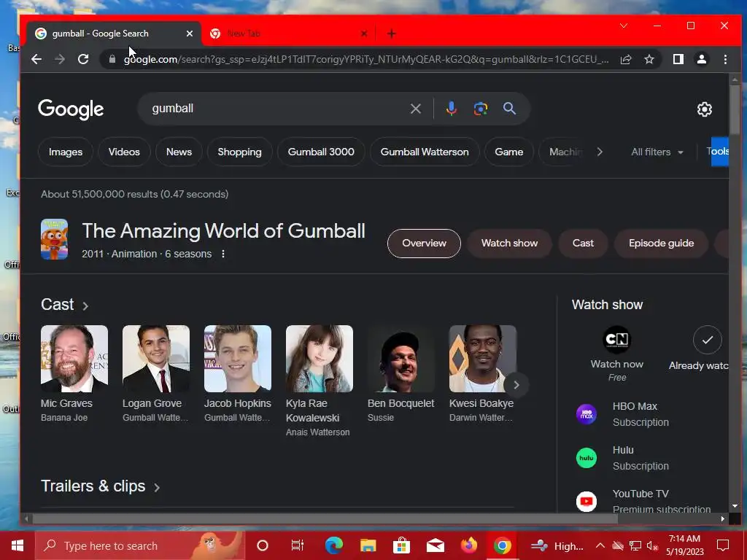
Task: Open File Explorer from the taskbar
Action: (368, 545)
